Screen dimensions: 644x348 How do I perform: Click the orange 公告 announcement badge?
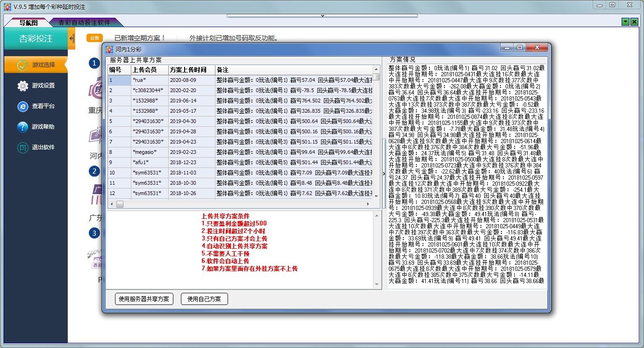[x=94, y=38]
